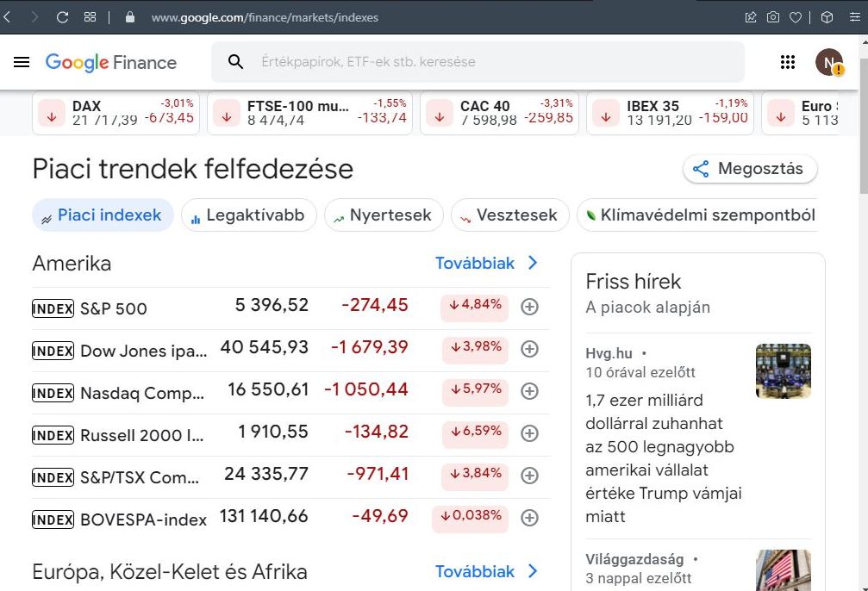This screenshot has height=591, width=868.
Task: Open the Dow Jones index row
Action: pyautogui.click(x=291, y=349)
